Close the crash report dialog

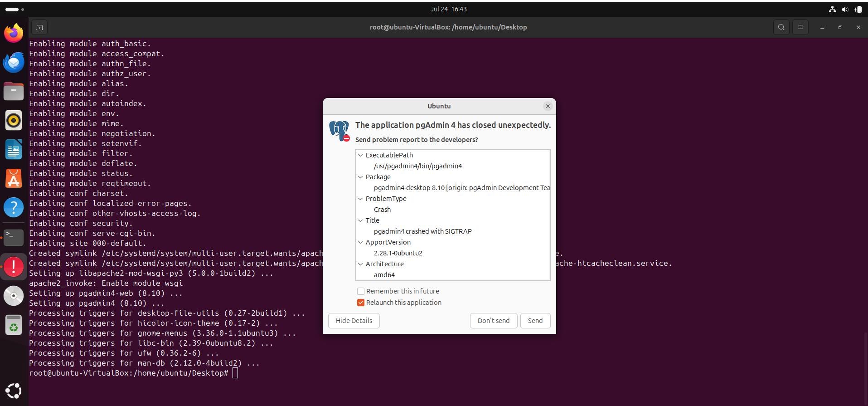click(x=548, y=106)
